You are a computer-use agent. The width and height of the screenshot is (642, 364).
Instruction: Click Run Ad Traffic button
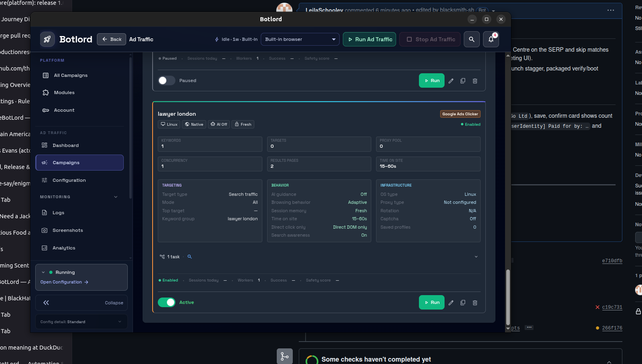(370, 39)
